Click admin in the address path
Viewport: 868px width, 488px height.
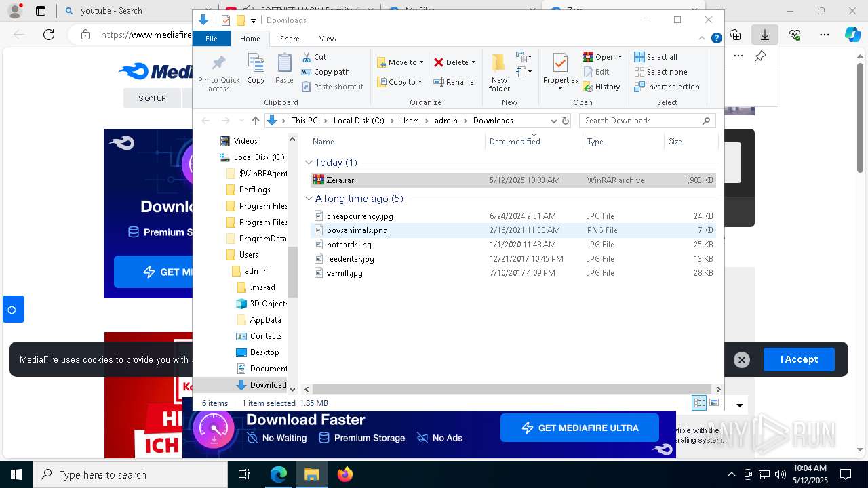click(x=446, y=121)
